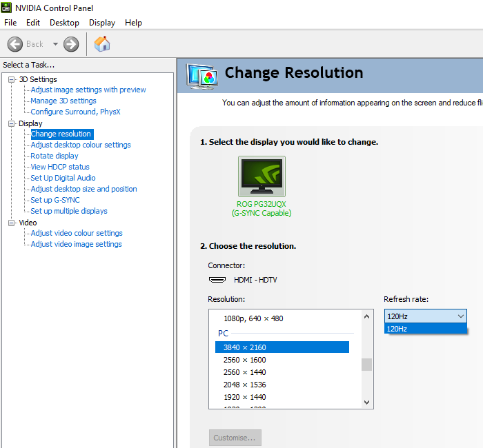Click the Change Resolution header icon
This screenshot has width=483, height=448.
(x=201, y=76)
